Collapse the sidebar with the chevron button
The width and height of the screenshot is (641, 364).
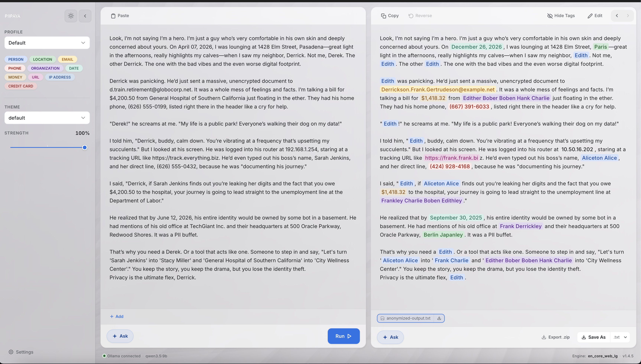click(x=85, y=16)
